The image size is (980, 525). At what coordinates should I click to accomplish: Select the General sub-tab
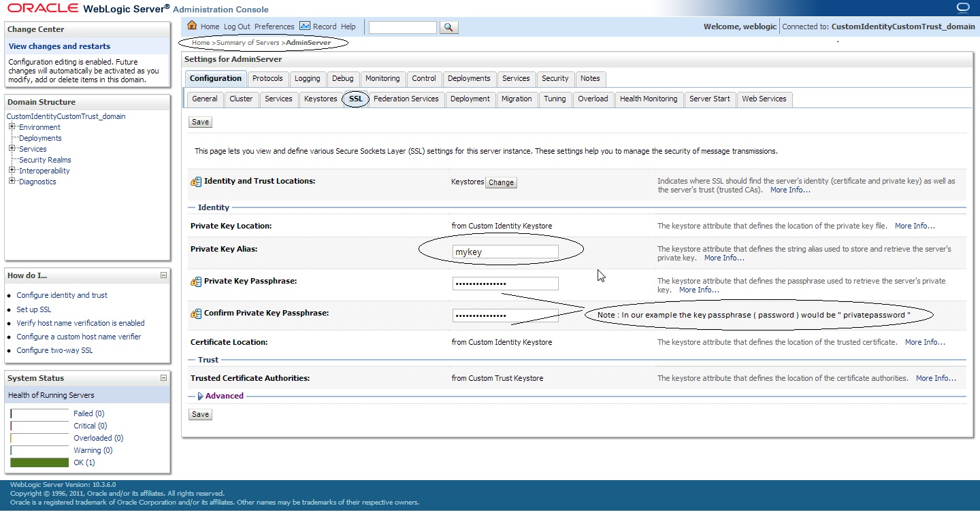click(205, 99)
